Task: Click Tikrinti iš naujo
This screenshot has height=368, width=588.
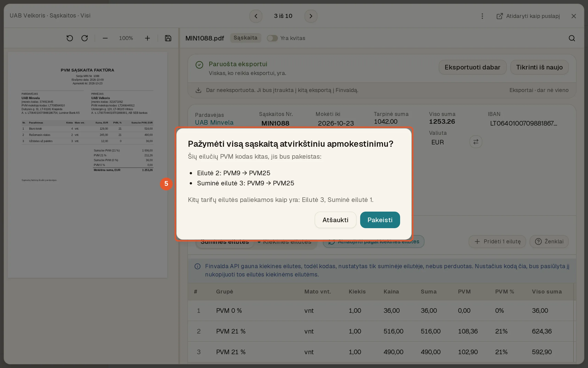Action: (x=539, y=67)
